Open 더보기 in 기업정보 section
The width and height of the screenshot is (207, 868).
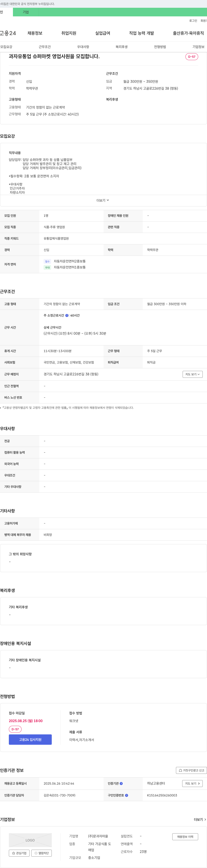click(200, 820)
